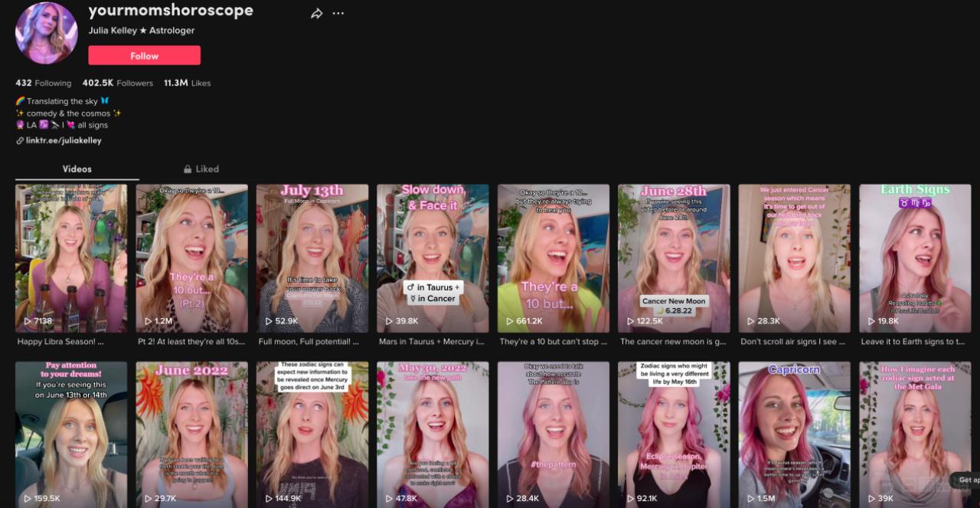
Task: Switch to the Videos tab
Action: tap(77, 169)
